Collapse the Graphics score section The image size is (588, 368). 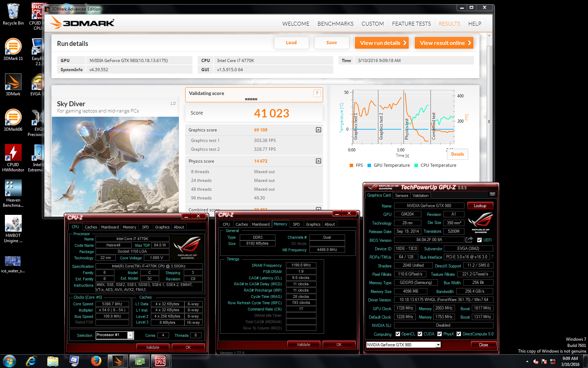(x=318, y=130)
